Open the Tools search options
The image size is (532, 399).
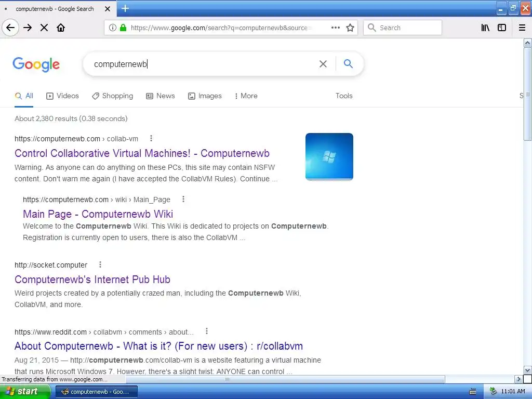pyautogui.click(x=344, y=96)
